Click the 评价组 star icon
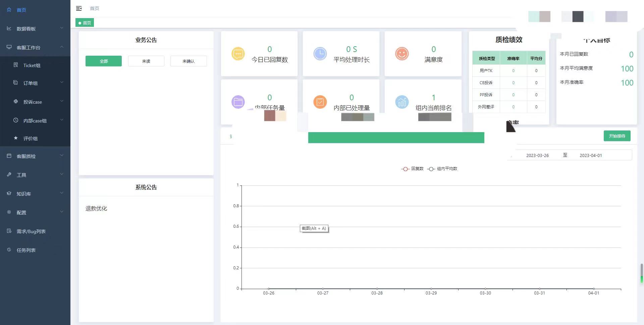The width and height of the screenshot is (644, 325). point(15,138)
